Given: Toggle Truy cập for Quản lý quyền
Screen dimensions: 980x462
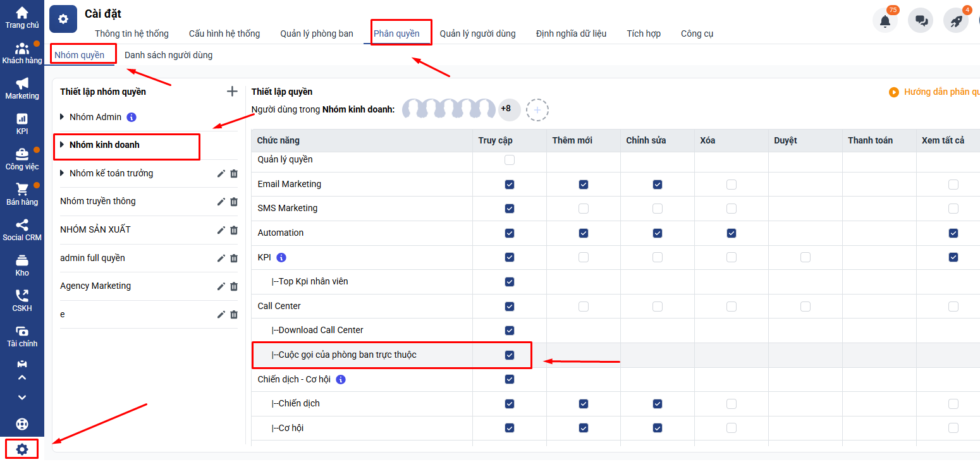Looking at the screenshot, I should pos(510,160).
